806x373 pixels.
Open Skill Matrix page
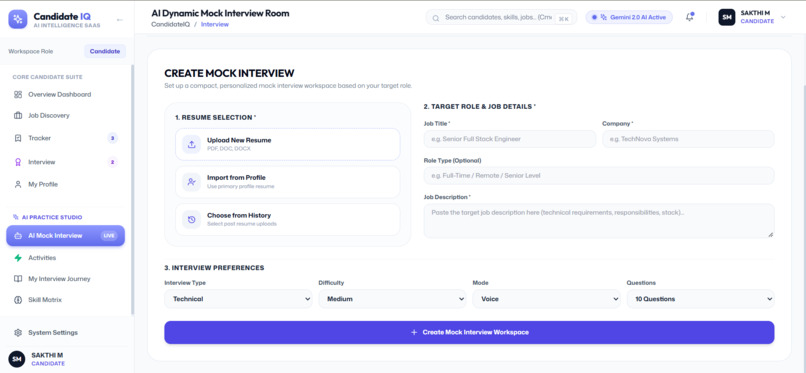tap(66, 300)
